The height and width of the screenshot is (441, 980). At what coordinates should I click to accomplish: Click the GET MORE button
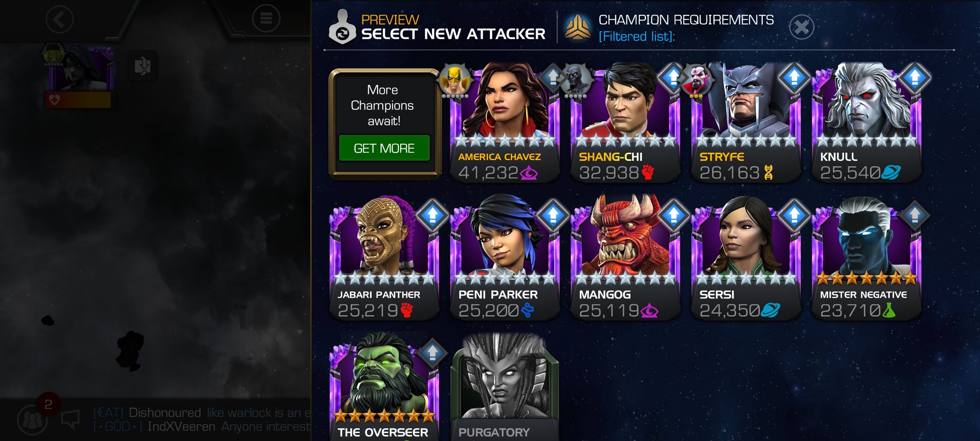(384, 148)
